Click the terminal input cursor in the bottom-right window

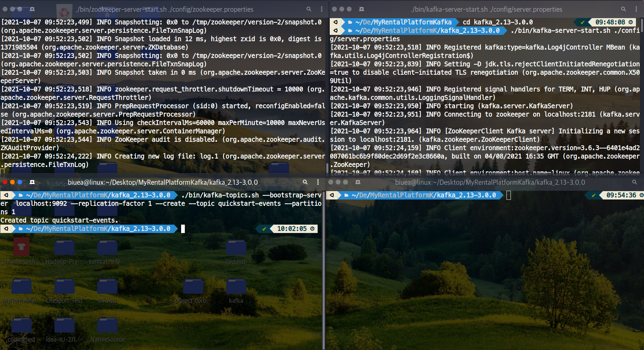pos(508,195)
